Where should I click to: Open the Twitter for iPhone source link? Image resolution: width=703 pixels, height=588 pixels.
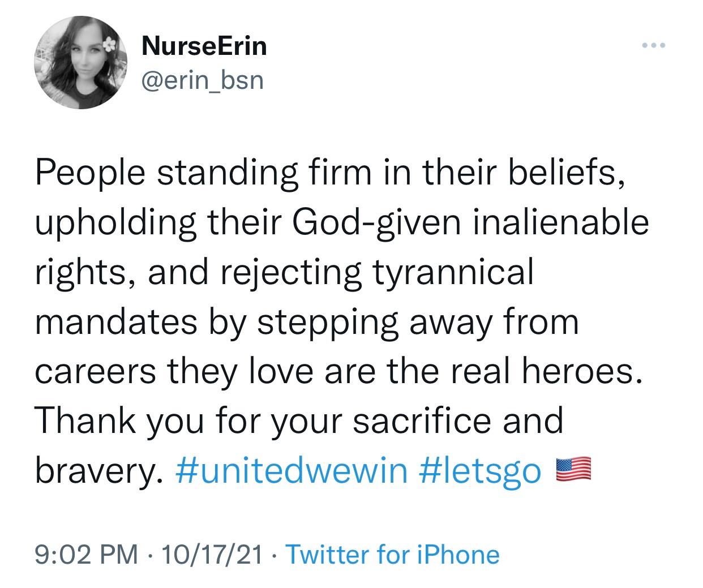(393, 555)
